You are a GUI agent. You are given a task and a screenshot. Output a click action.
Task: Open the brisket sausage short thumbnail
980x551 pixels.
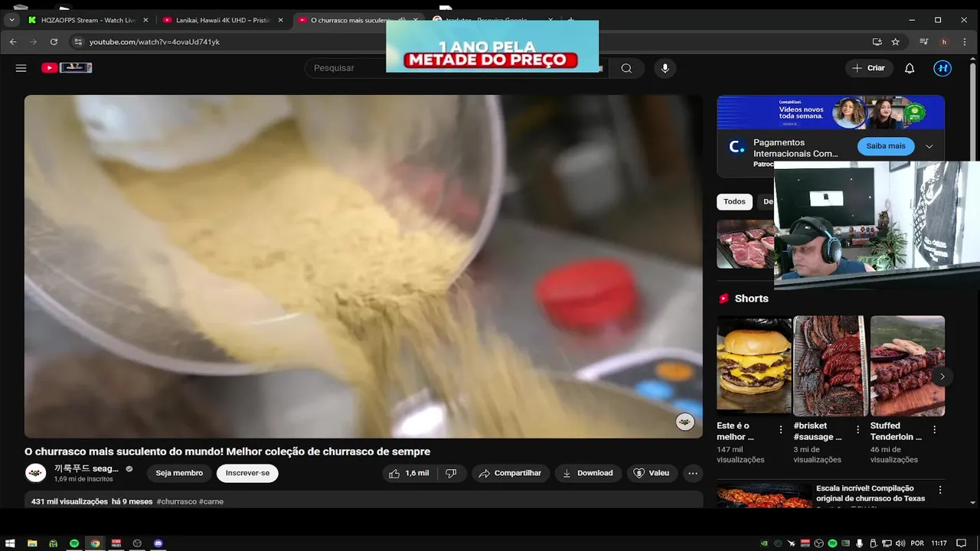pyautogui.click(x=830, y=366)
